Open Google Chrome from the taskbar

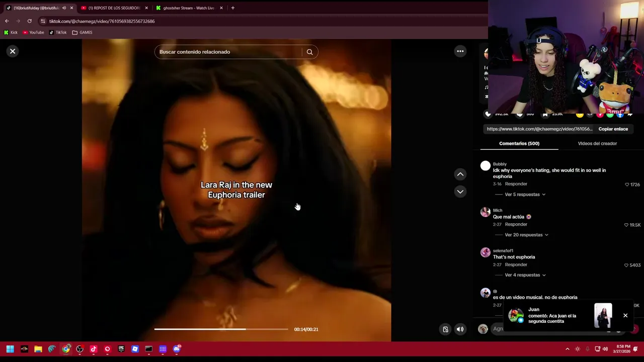66,349
